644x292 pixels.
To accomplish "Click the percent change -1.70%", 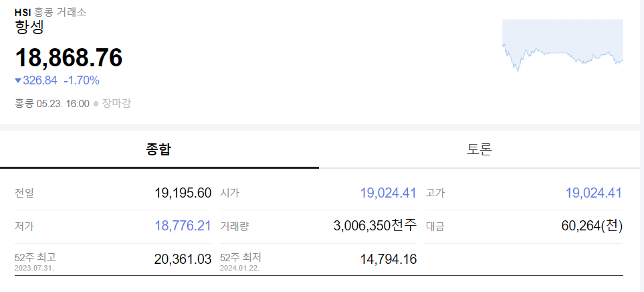I will pos(82,80).
